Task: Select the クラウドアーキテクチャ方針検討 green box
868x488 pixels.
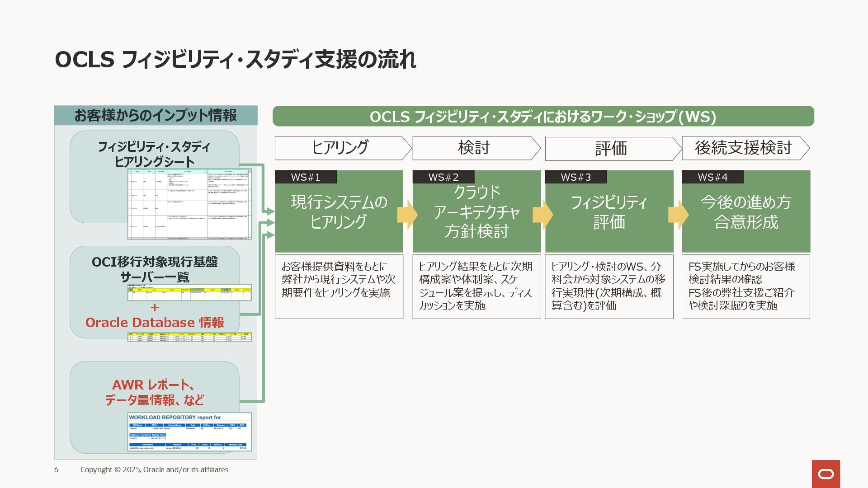Action: pos(476,211)
